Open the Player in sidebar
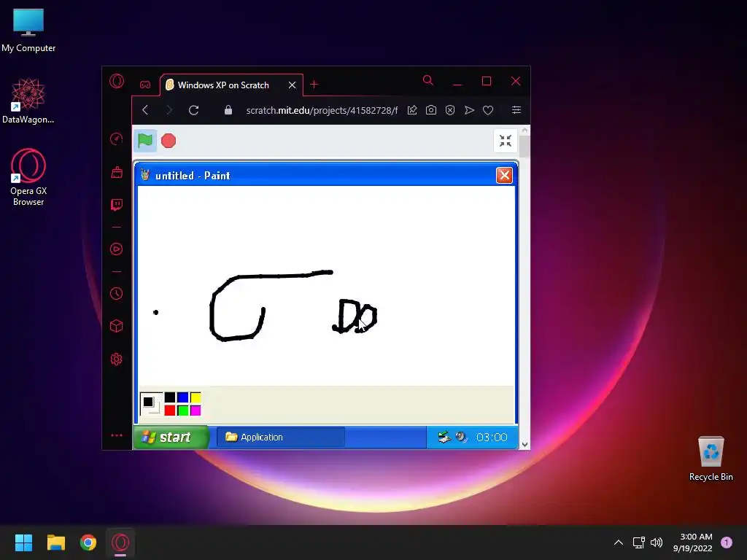Image resolution: width=747 pixels, height=560 pixels. pos(117,249)
